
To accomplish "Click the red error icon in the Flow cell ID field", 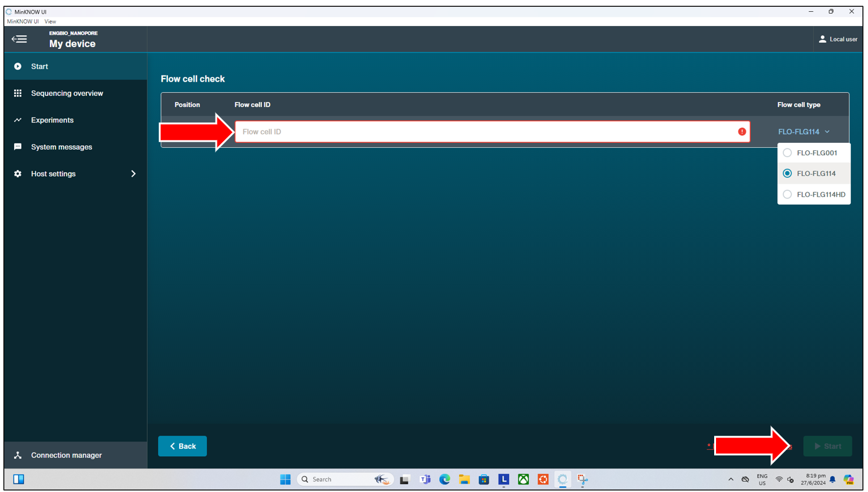I will coord(742,132).
